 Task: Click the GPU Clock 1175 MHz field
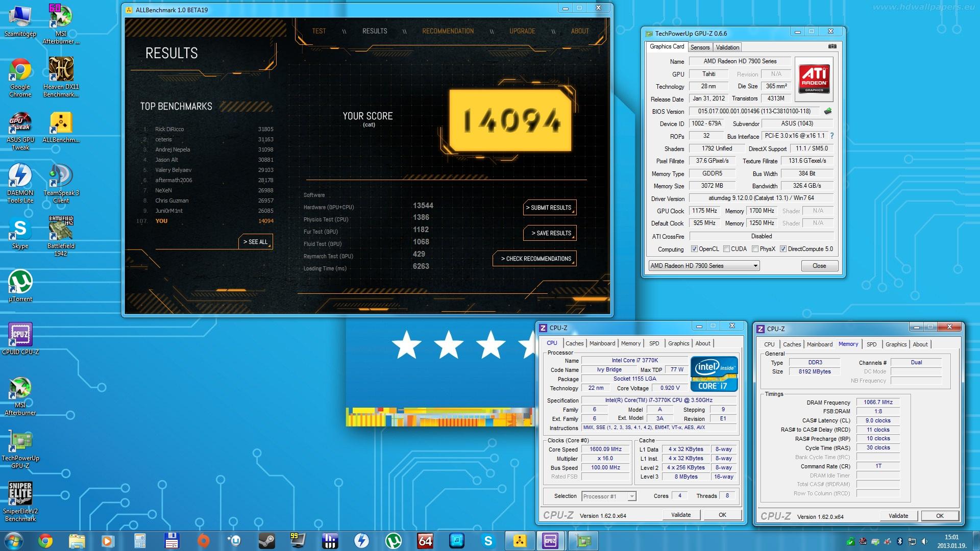point(704,211)
